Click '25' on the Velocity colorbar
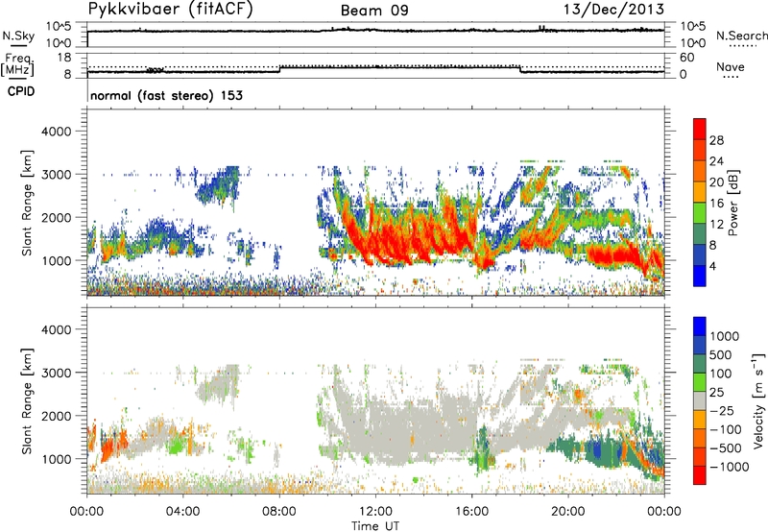Image resolution: width=768 pixels, height=532 pixels. tap(717, 393)
